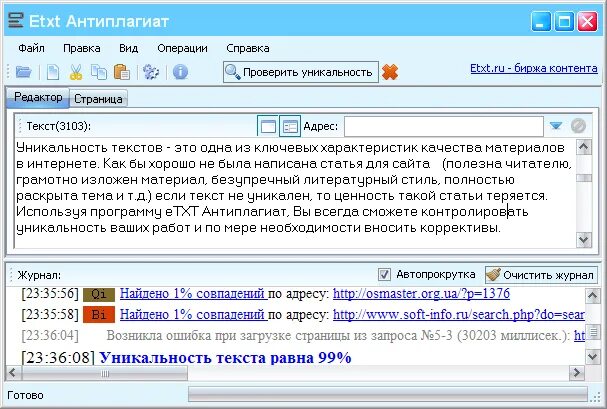Click journal horizontal scroll-left arrow
The width and height of the screenshot is (607, 409).
13,373
